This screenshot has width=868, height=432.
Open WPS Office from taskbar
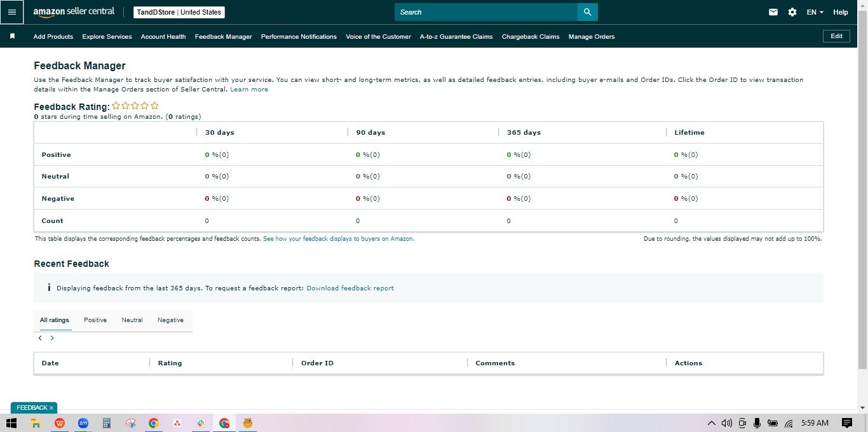tap(59, 423)
